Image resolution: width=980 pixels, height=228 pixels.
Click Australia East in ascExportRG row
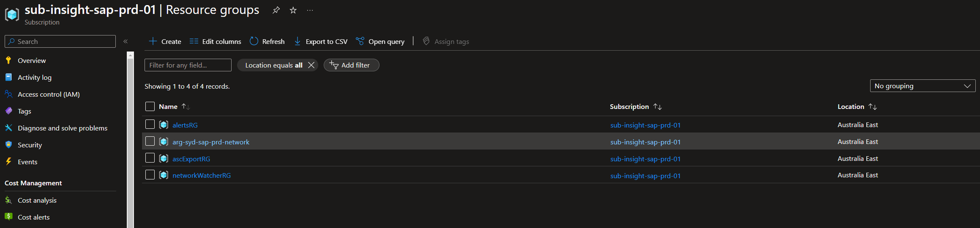[x=857, y=158]
